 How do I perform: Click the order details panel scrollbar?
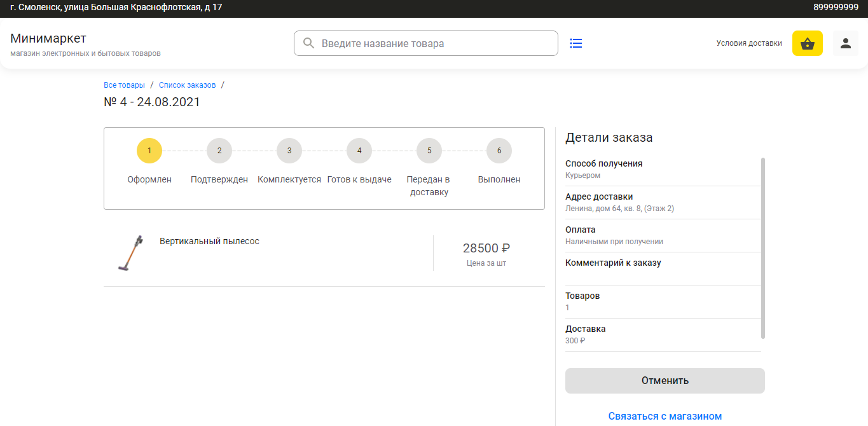(x=762, y=248)
